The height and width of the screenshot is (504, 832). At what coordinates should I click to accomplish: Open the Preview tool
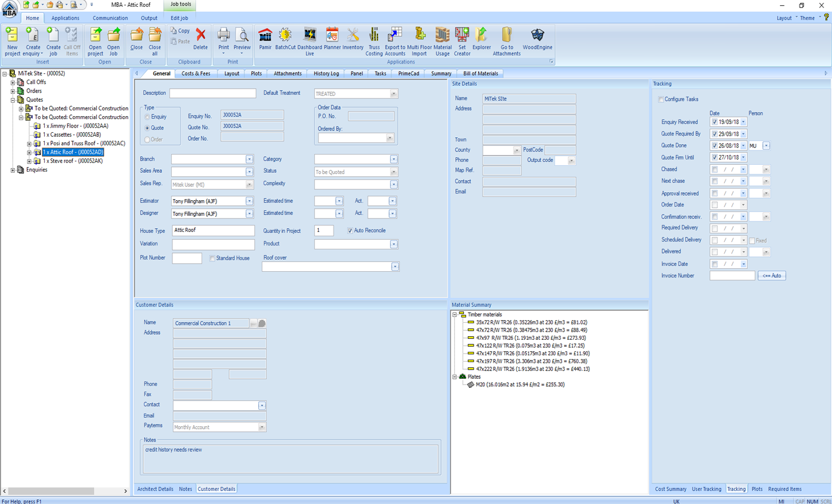[242, 40]
